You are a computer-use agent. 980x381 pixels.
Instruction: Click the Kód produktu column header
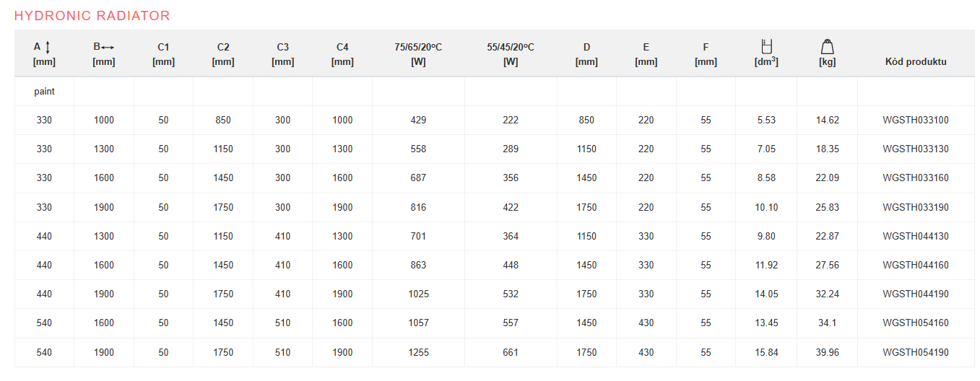(x=915, y=61)
